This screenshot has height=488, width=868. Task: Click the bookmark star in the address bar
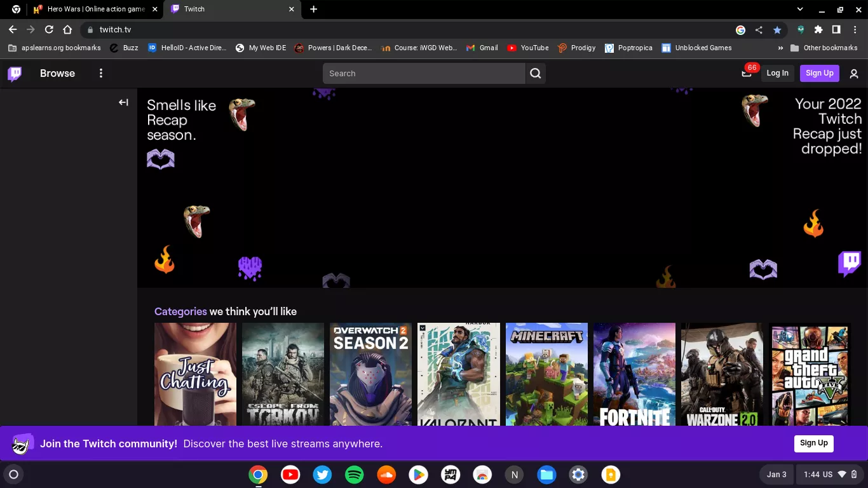point(777,29)
